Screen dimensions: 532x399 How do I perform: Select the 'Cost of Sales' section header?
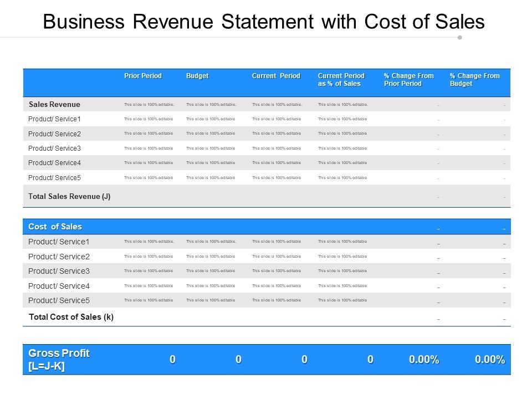click(55, 227)
